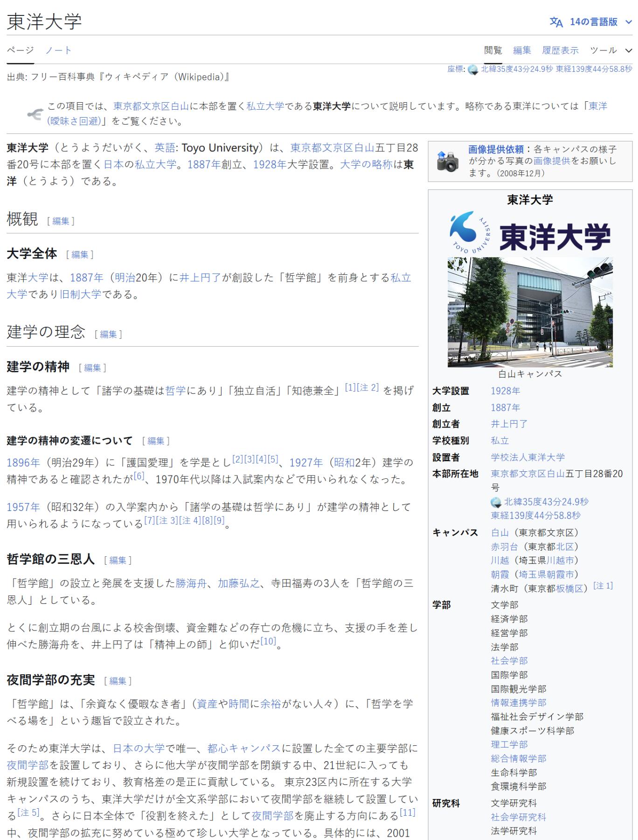Open the infobox 1928年 link
Viewport: 638px width, 840px height.
click(505, 391)
